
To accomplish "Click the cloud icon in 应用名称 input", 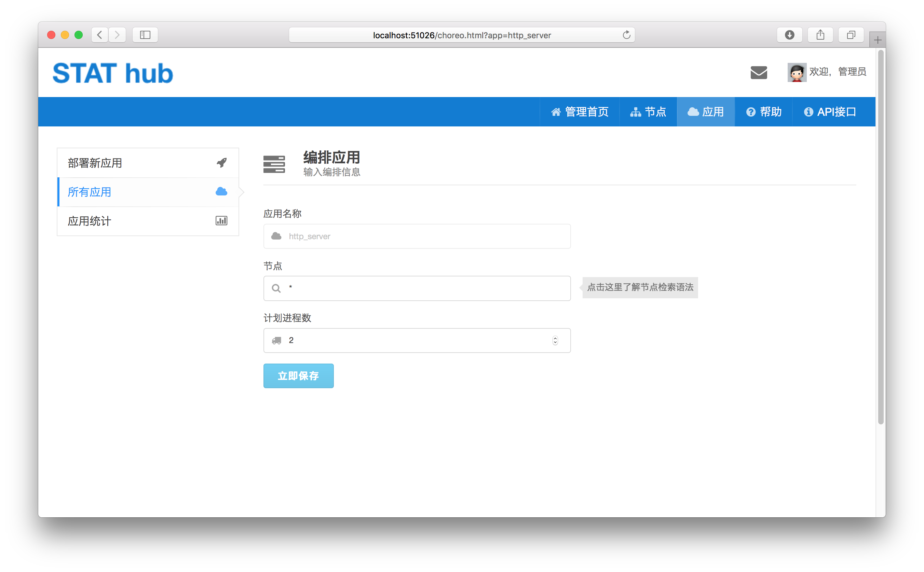I will (276, 236).
